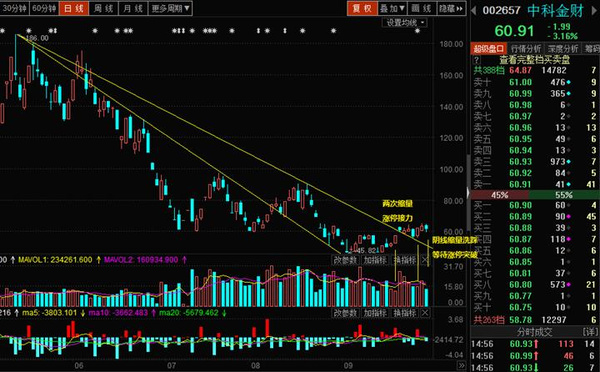Open 详 details for 分时成交
The image size is (600, 372).
[590, 332]
